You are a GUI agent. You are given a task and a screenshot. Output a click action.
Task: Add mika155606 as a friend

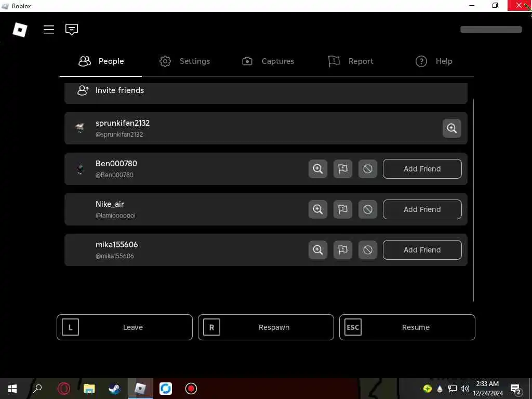tap(422, 250)
